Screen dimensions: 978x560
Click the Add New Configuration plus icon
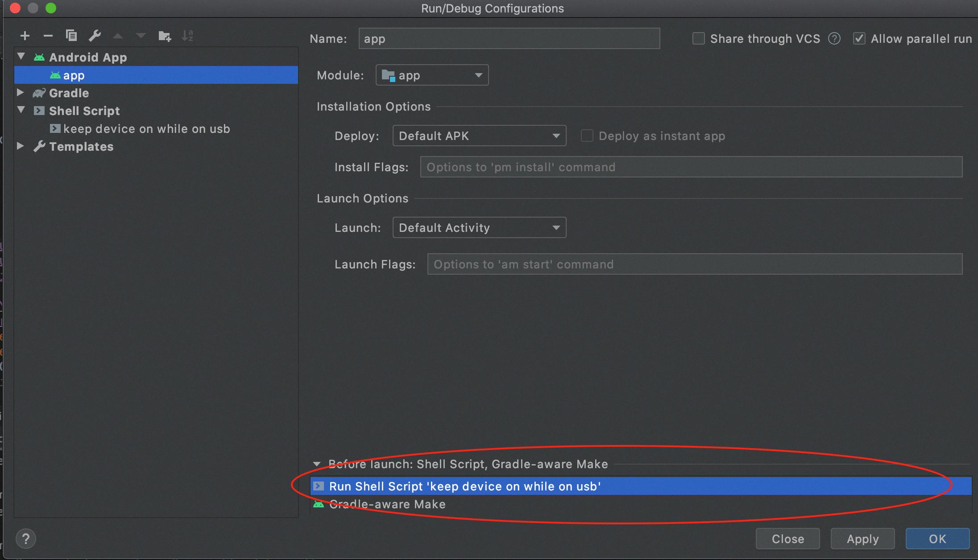pos(25,36)
